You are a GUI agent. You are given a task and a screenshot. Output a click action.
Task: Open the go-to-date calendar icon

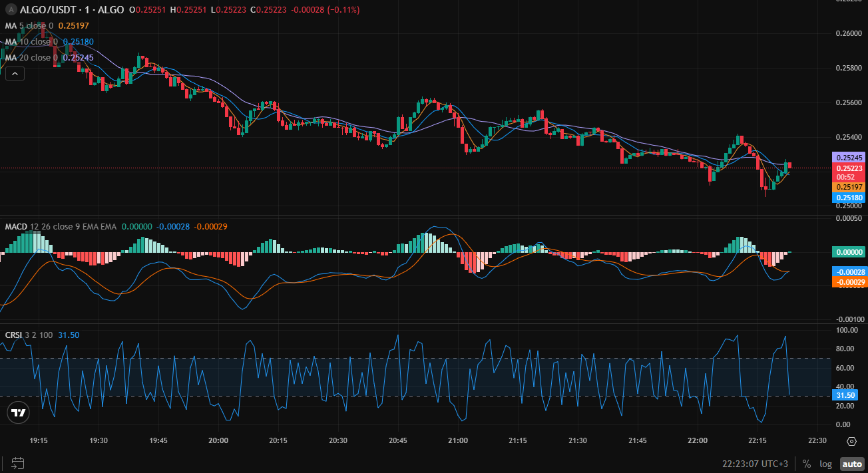coord(17,463)
